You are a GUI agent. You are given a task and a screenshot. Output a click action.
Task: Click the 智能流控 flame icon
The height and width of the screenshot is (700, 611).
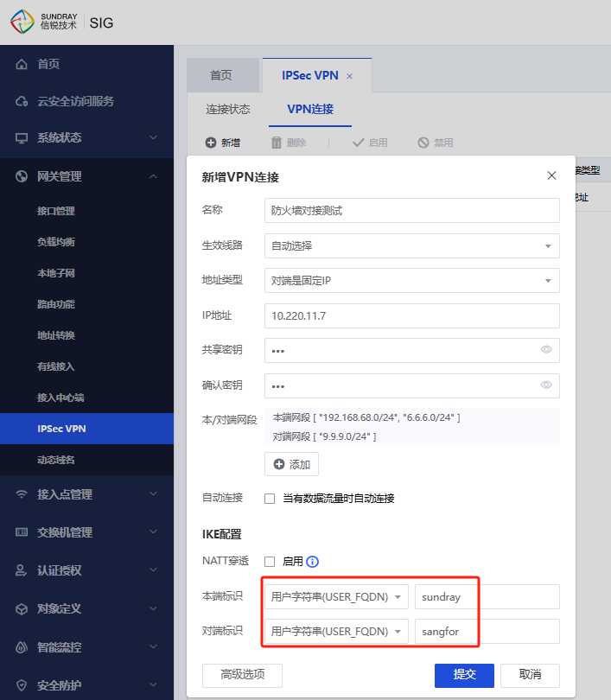(x=22, y=647)
